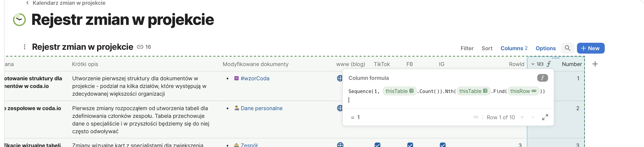Uncheck the TikTok checkbox in third row

(x=378, y=145)
